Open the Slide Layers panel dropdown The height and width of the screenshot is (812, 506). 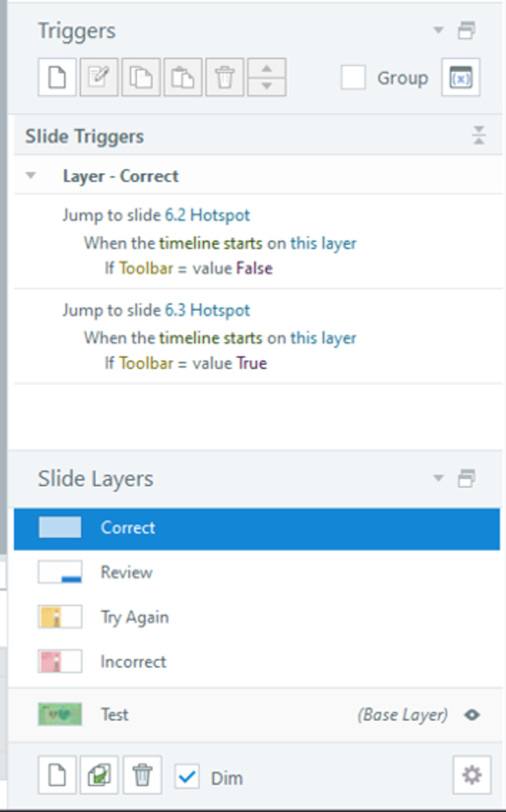click(439, 479)
